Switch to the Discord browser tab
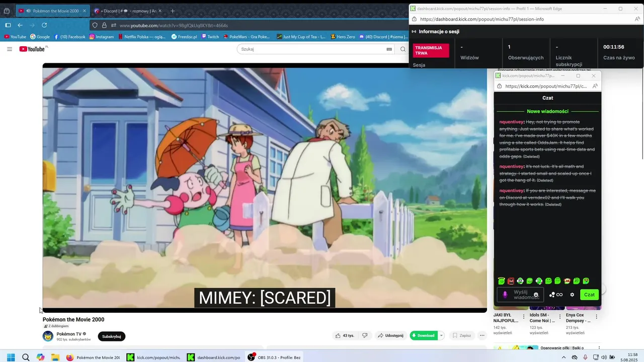The width and height of the screenshot is (644, 362). [x=128, y=11]
